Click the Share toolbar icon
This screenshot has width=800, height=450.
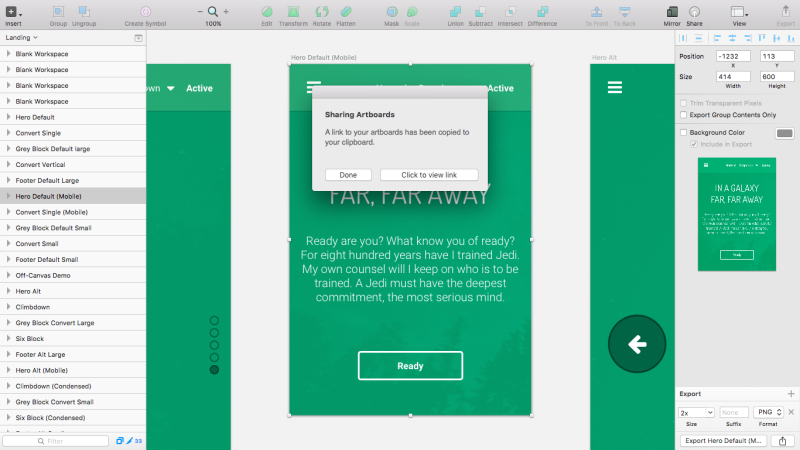click(x=694, y=11)
